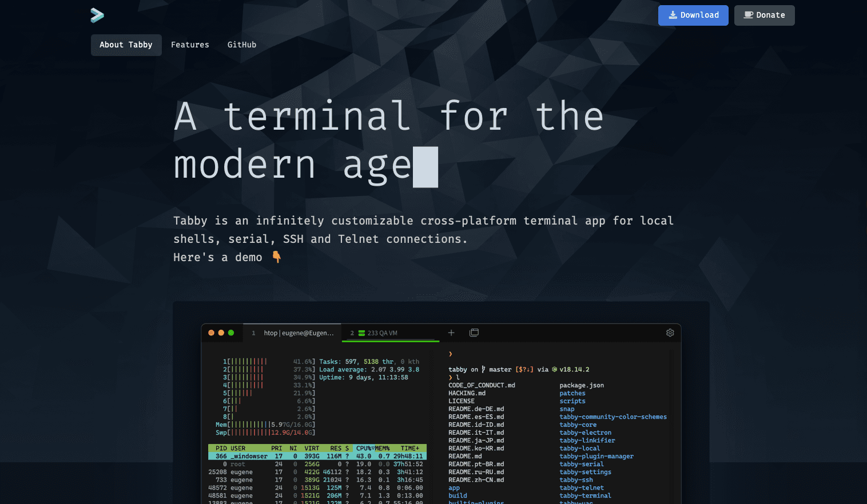
Task: Click the scripts directory name
Action: click(572, 402)
